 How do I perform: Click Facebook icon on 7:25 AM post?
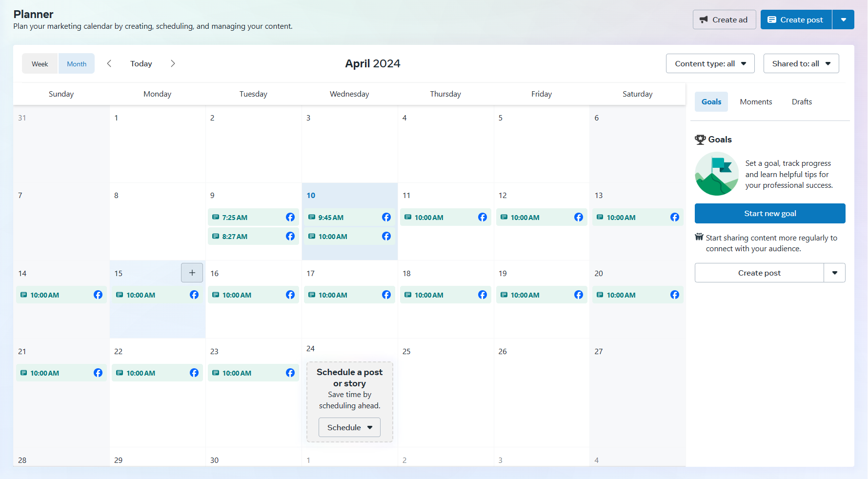tap(290, 217)
